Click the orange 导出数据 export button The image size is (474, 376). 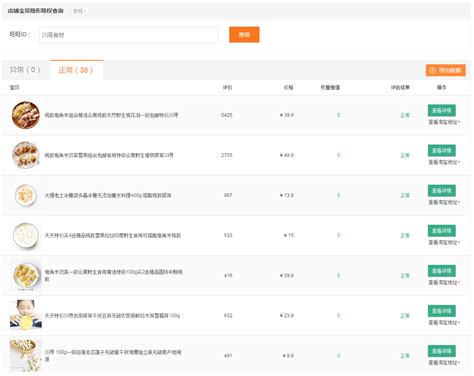point(445,70)
